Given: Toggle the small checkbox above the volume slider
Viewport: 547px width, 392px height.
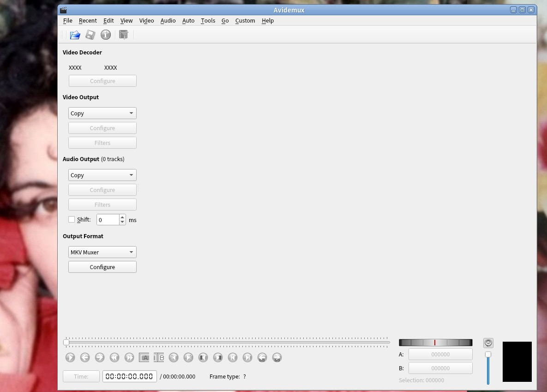Looking at the screenshot, I should (x=488, y=354).
